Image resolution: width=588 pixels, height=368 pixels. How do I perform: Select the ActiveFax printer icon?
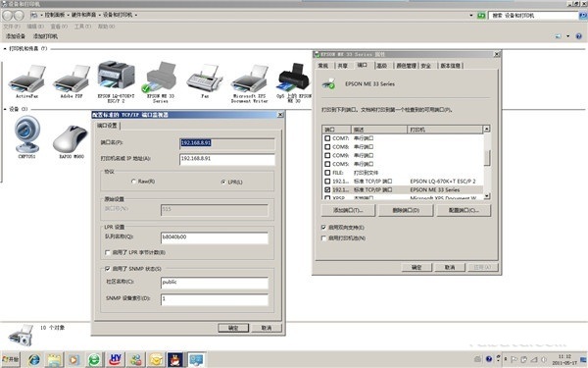(27, 79)
